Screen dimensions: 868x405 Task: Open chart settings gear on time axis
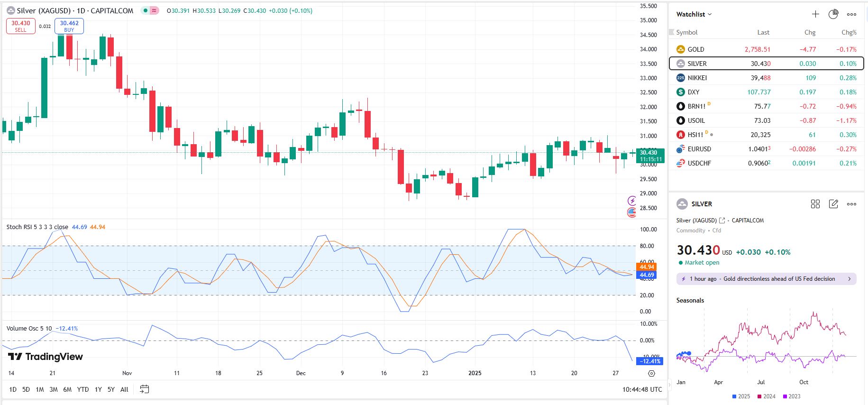(651, 373)
